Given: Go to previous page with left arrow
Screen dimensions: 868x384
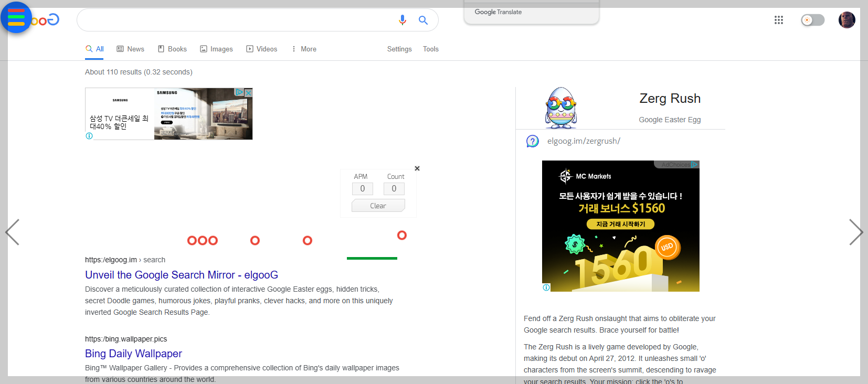Looking at the screenshot, I should coord(12,232).
